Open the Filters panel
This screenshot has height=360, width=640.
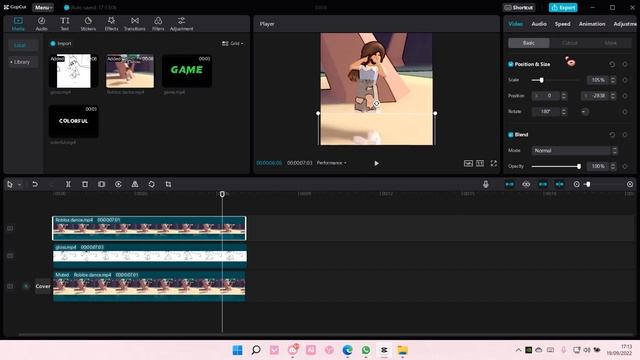[x=158, y=24]
